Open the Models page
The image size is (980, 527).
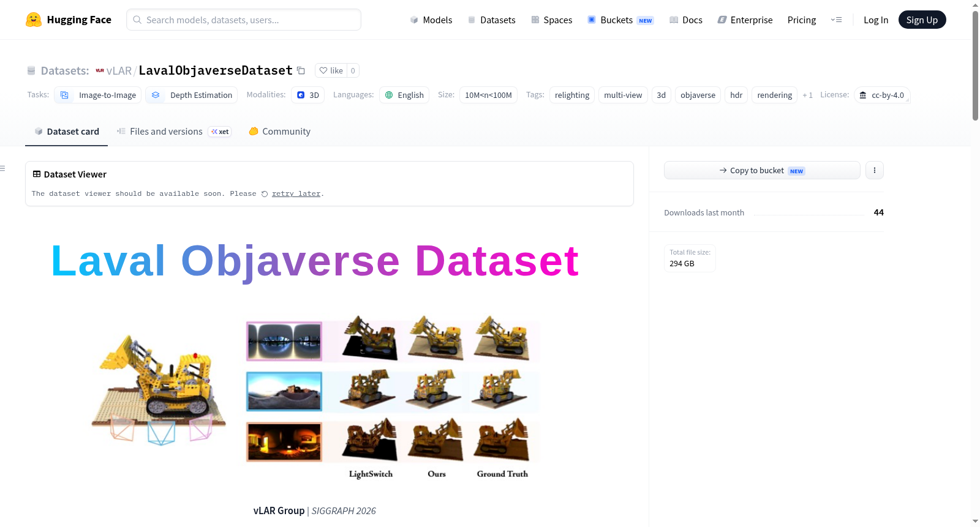pyautogui.click(x=431, y=20)
